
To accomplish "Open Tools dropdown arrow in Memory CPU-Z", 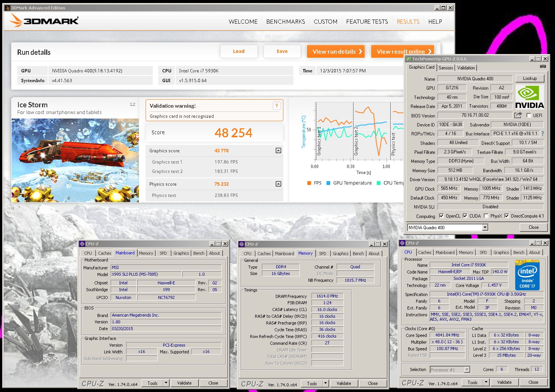I will 325,383.
